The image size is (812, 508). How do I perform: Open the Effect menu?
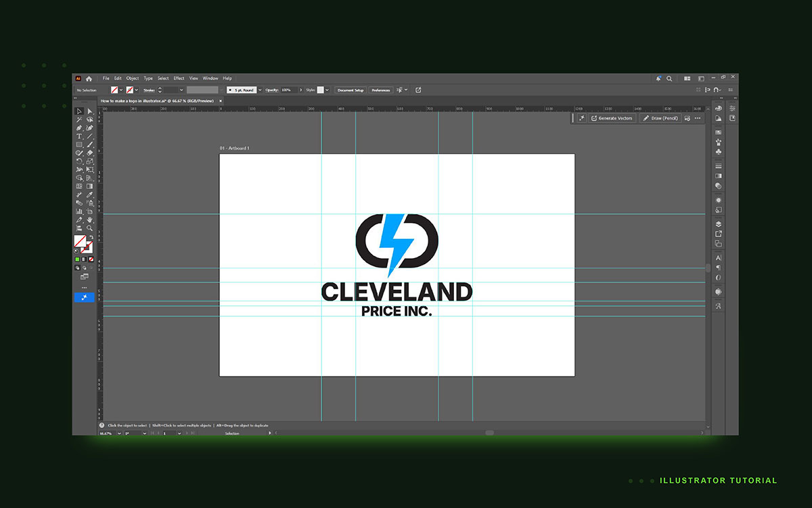179,79
